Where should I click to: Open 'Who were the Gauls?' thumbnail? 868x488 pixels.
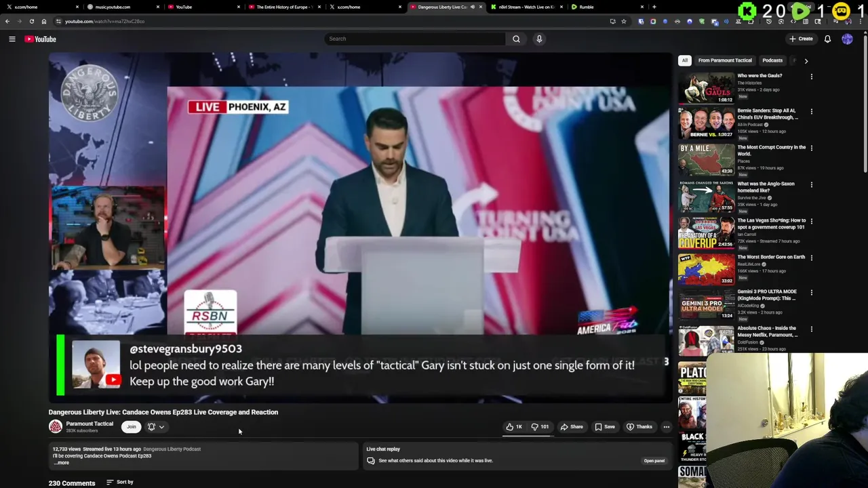point(706,88)
